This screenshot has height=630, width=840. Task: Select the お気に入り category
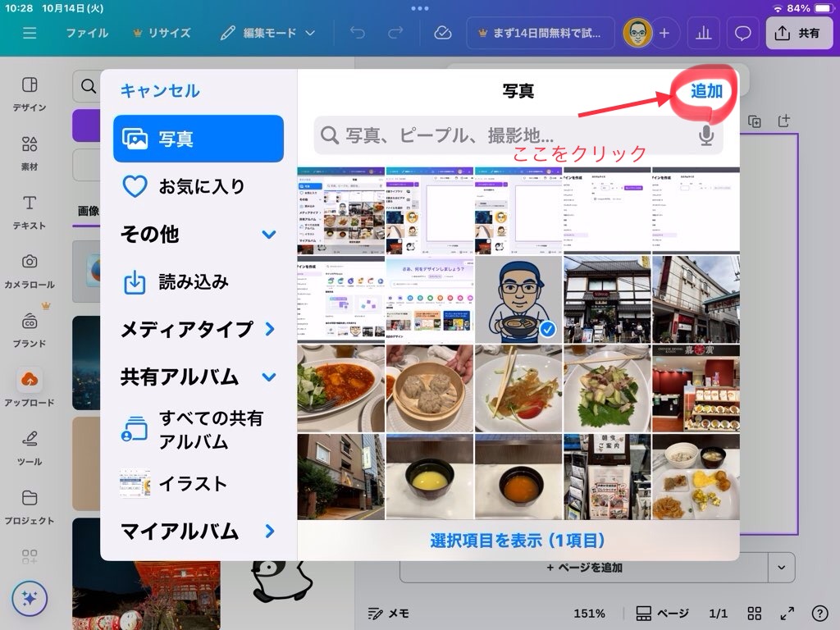point(199,186)
